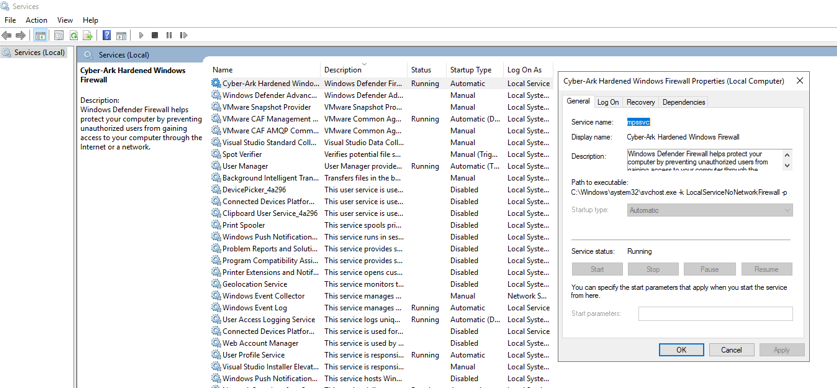Click the Export List toolbar icon
Viewport: 837px width, 391px height.
88,35
